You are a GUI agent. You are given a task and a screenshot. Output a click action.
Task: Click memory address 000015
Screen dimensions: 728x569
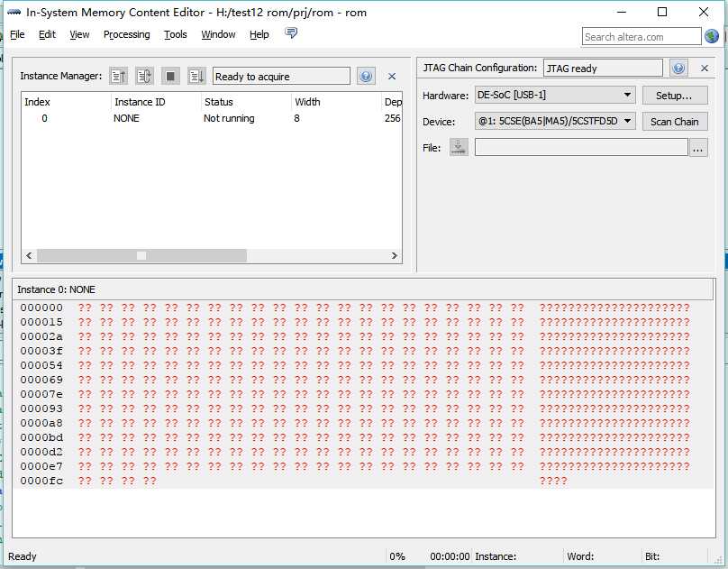(41, 322)
